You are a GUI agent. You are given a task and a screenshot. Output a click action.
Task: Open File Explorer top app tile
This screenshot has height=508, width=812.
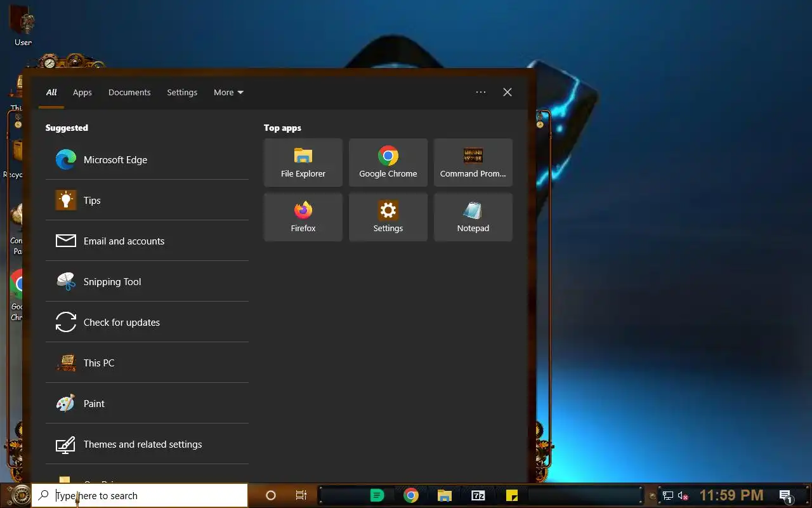tap(303, 163)
